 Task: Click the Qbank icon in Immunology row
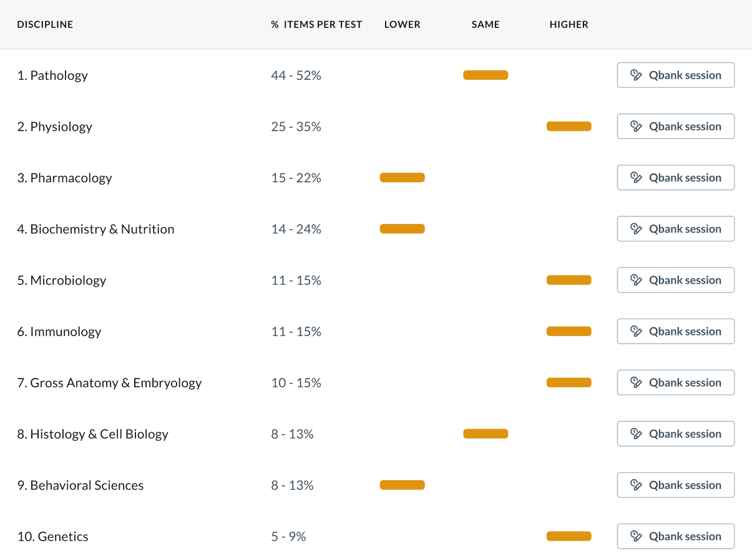tap(636, 331)
